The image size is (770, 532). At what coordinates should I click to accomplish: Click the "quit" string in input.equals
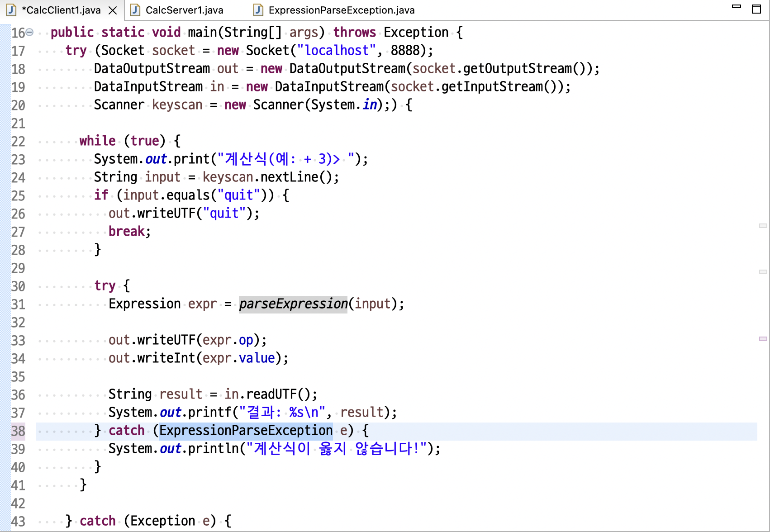click(x=239, y=195)
